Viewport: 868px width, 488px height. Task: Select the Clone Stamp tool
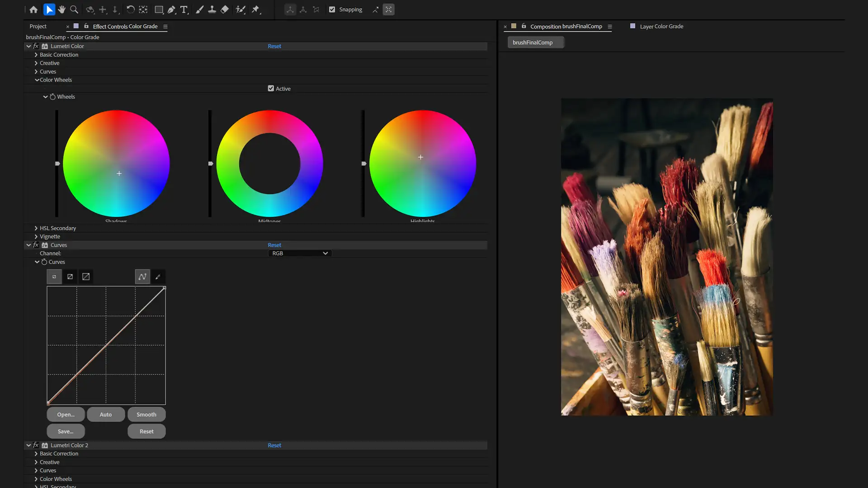pyautogui.click(x=212, y=9)
